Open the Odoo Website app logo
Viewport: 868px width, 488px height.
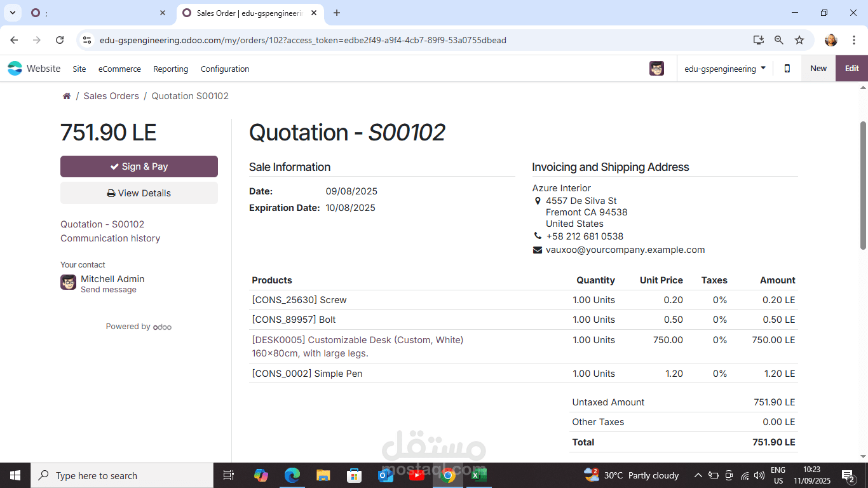[15, 69]
